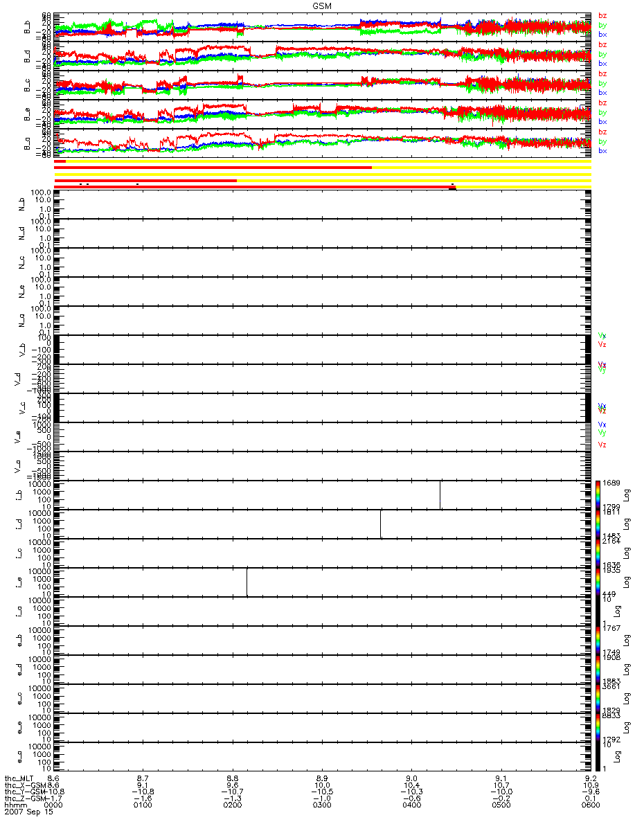Viewport: 644px width, 831px height.
Task: Click the GSM plot title
Action: click(x=322, y=6)
